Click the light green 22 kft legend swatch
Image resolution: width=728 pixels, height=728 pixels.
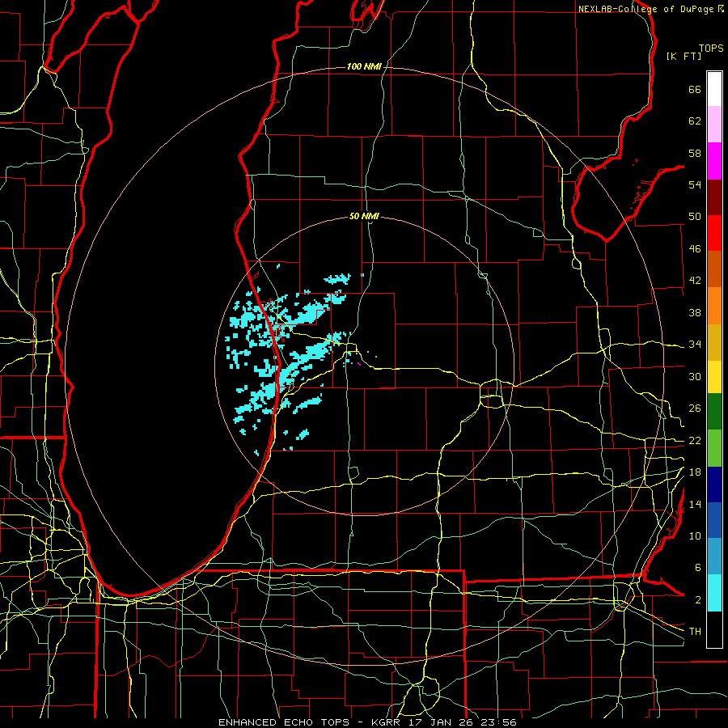pos(714,448)
